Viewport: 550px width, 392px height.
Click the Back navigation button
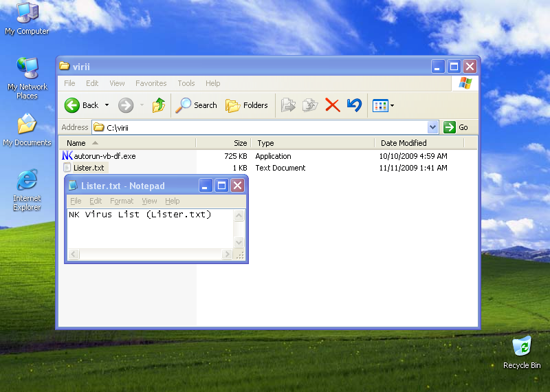pos(82,105)
